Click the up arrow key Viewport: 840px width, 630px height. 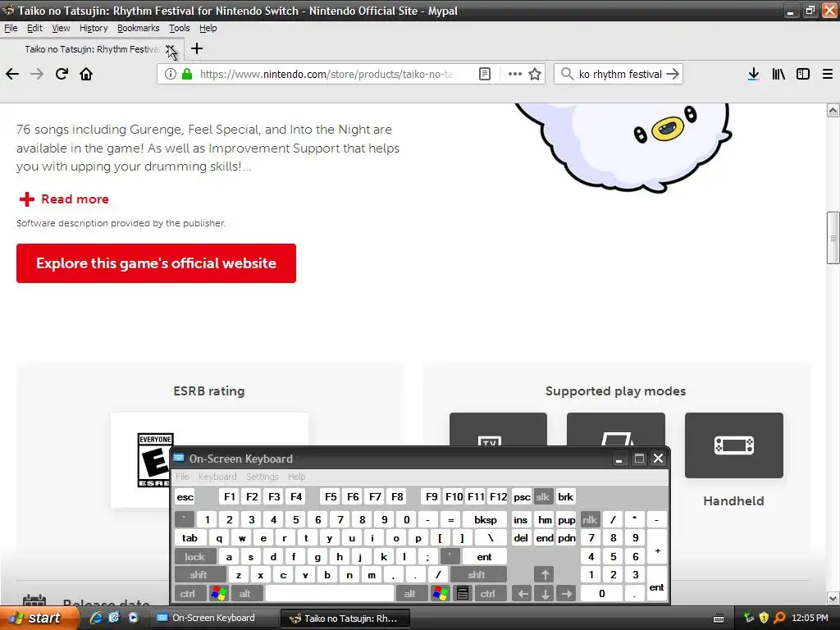pos(545,575)
